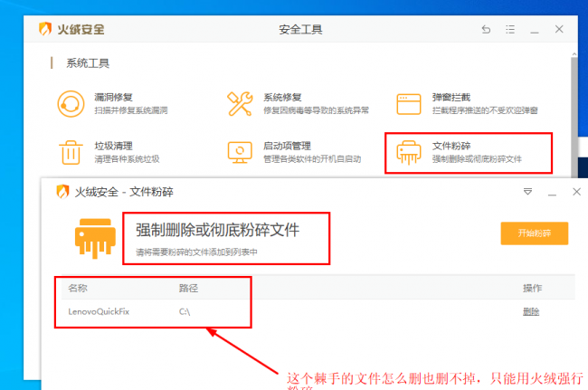Viewport: 588px width, 390px height.
Task: Open the list menu icon in 安全工具 title bar
Action: coord(510,29)
